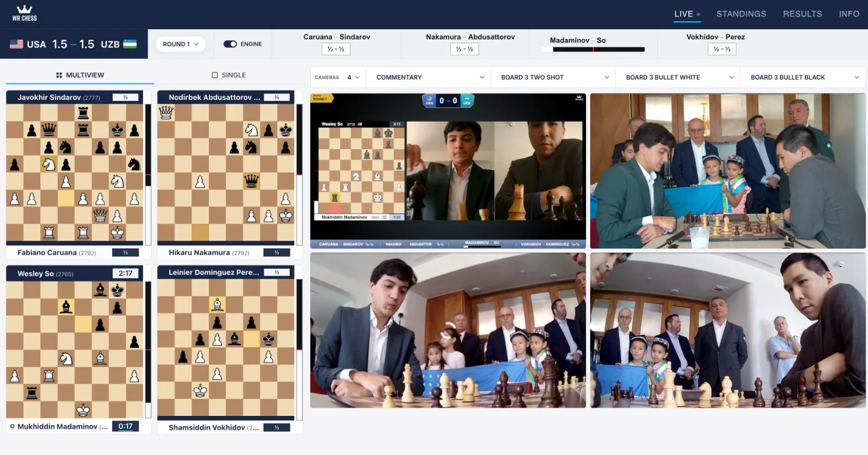Viewport: 868px width, 455px height.
Task: Click the Mukhiddin Madaminov player name
Action: click(x=58, y=426)
